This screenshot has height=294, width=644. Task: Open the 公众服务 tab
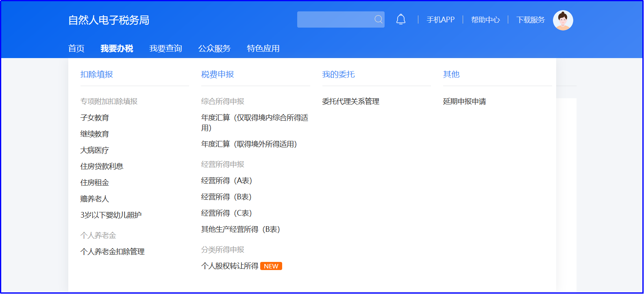[214, 49]
